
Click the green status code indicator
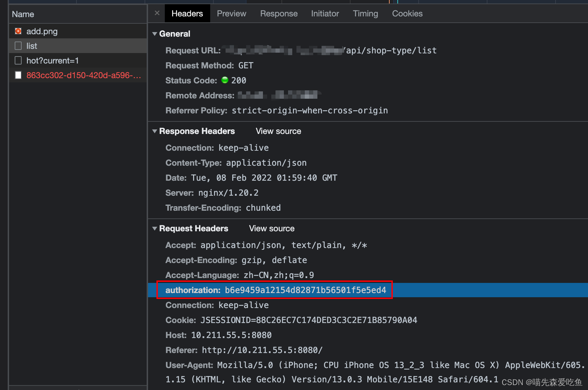225,80
